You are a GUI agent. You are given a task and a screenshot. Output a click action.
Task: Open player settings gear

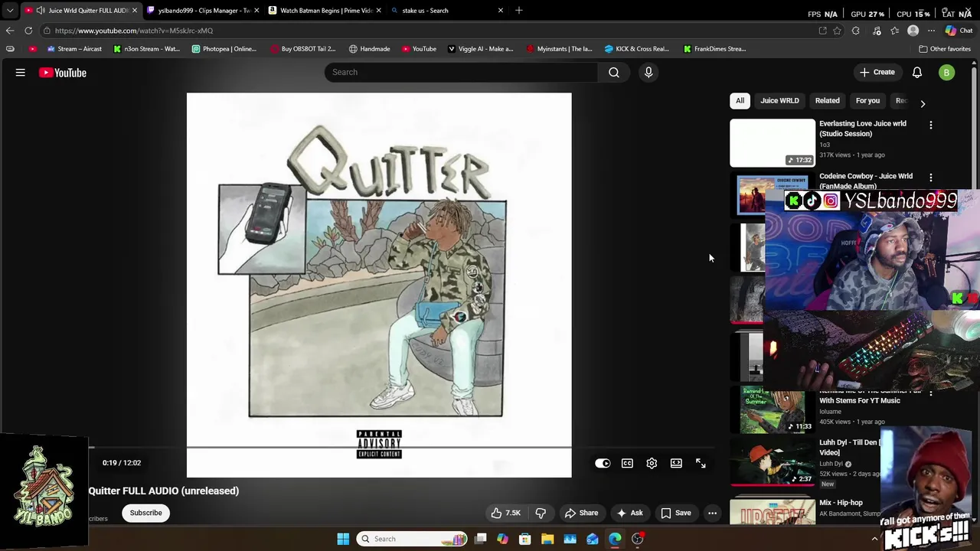652,463
